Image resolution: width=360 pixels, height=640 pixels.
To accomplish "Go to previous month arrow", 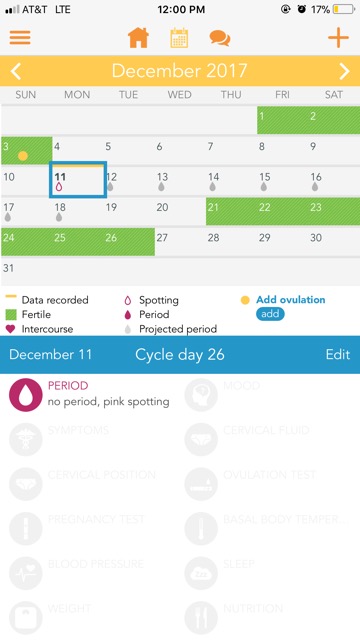I will pyautogui.click(x=16, y=71).
